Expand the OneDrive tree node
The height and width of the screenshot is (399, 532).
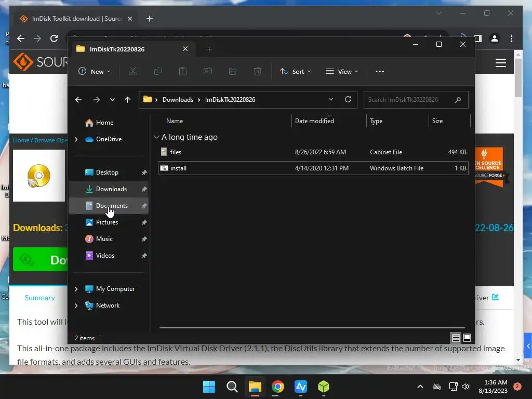(76, 139)
